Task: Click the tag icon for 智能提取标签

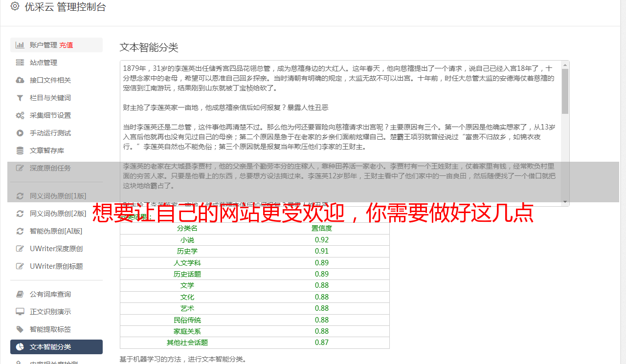Action: pos(20,329)
